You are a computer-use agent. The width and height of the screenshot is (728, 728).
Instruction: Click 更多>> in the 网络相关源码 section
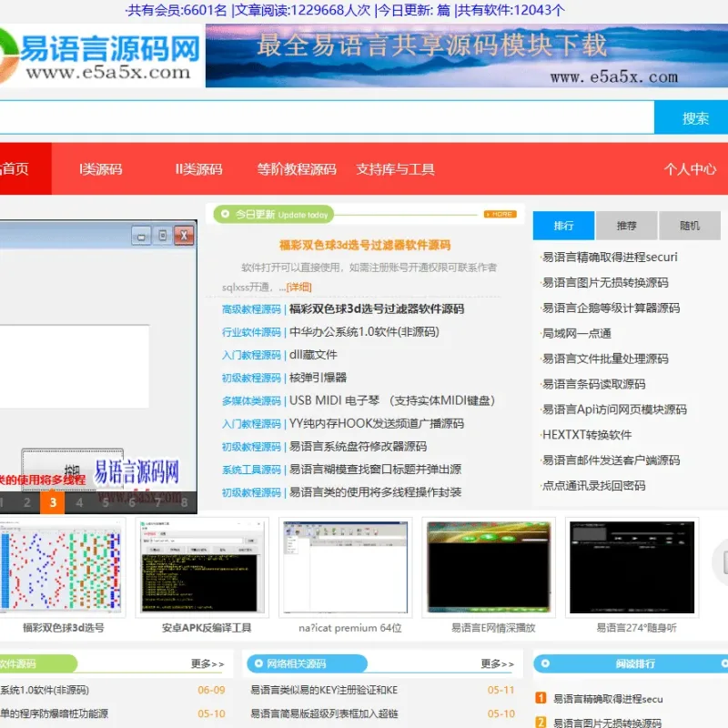[x=497, y=664]
